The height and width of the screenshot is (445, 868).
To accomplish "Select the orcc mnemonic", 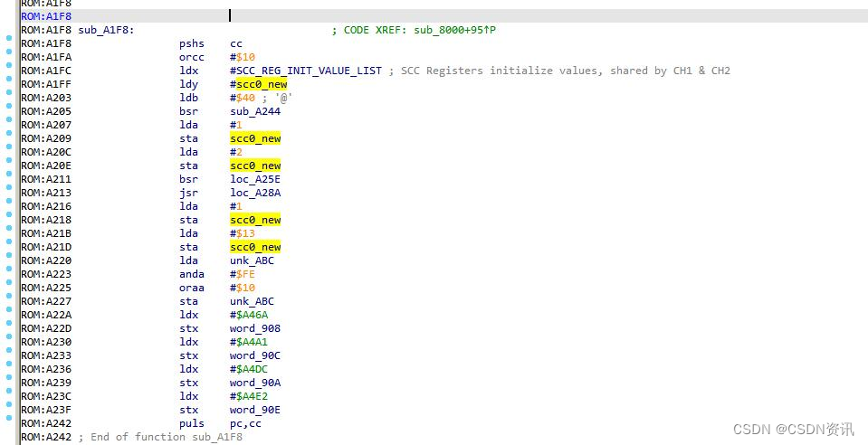I will (x=192, y=57).
